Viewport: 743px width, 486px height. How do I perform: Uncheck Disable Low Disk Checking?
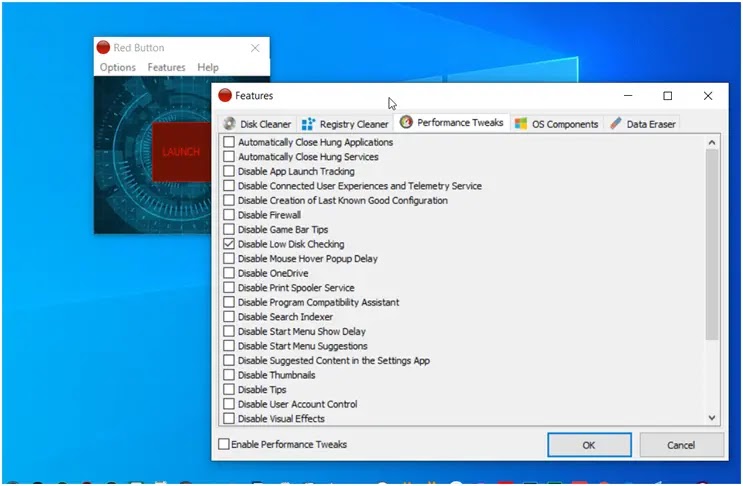click(229, 244)
